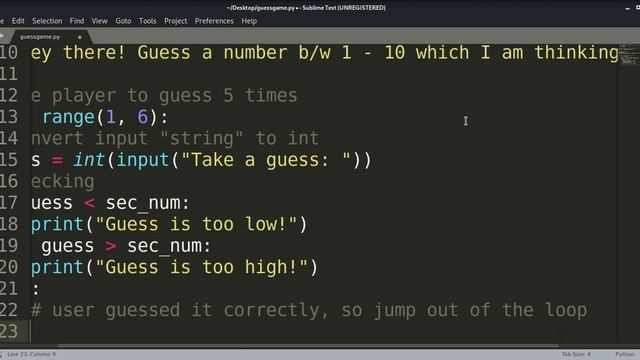Click on "Guess is too high!" string
This screenshot has width=640, height=360.
click(202, 267)
